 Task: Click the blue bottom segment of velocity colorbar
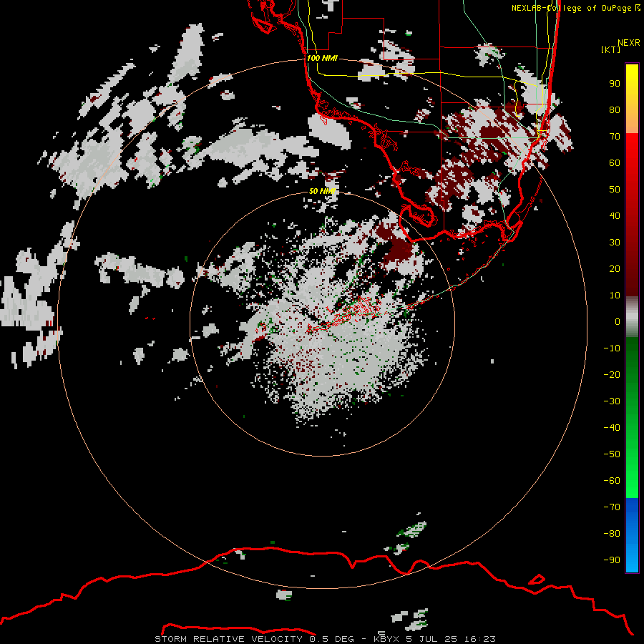point(632,535)
